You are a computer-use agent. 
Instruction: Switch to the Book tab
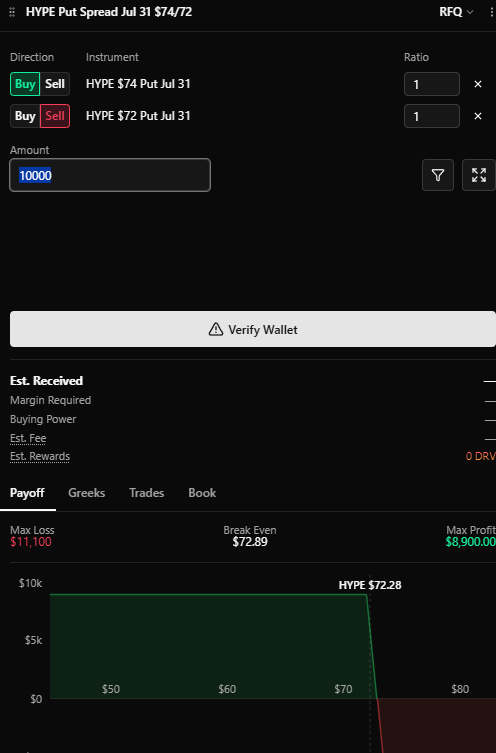tap(202, 493)
